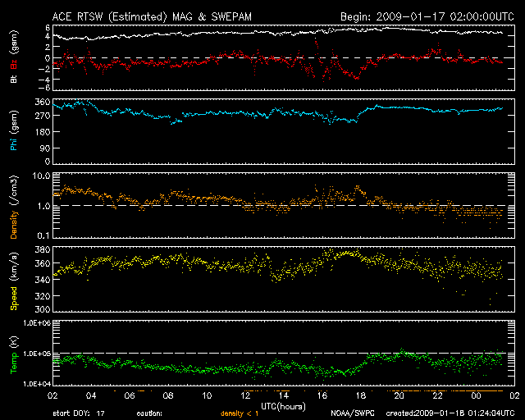Screen dimensions: 525x420
Task: Click the 1.0E+04 tick on the Temp axis
Action: [x=37, y=384]
